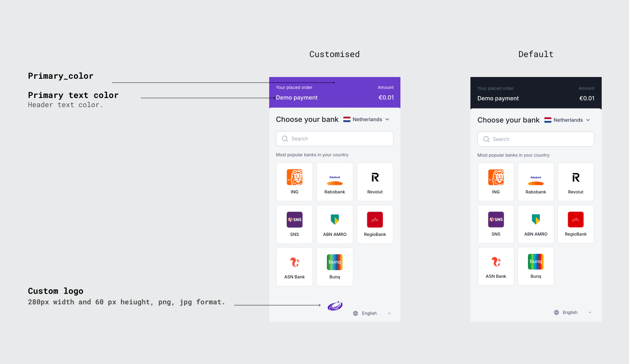Click 'Choose your bank' heading in Default panel

point(508,120)
